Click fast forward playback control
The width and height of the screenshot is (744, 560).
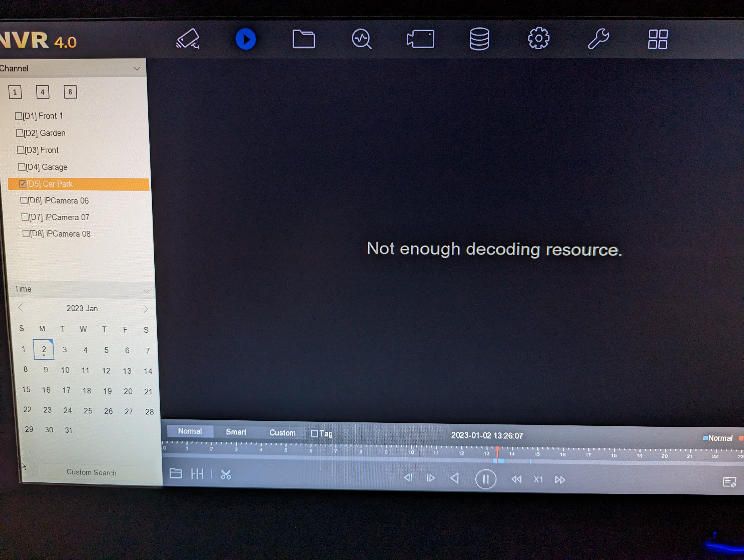pos(560,480)
